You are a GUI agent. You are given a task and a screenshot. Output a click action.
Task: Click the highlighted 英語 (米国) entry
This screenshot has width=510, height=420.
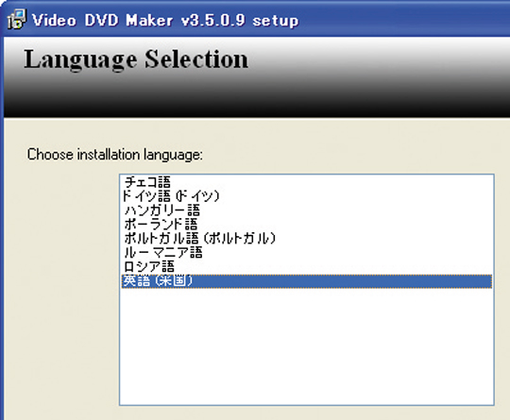pos(307,281)
